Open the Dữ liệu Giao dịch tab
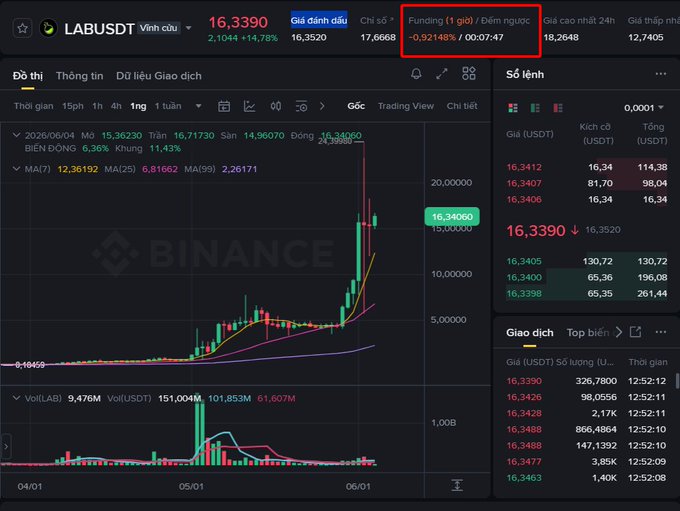Screen dimensions: 680x511 (x=159, y=76)
